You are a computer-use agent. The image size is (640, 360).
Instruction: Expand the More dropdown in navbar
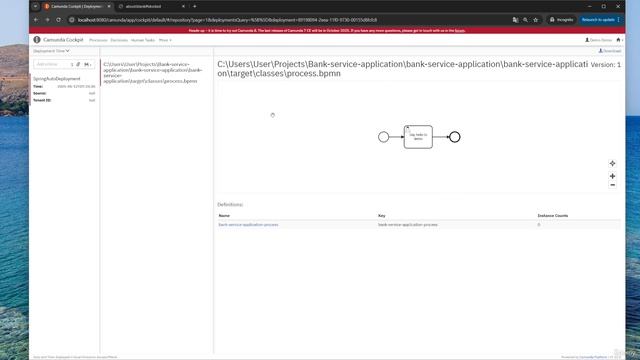coord(165,40)
